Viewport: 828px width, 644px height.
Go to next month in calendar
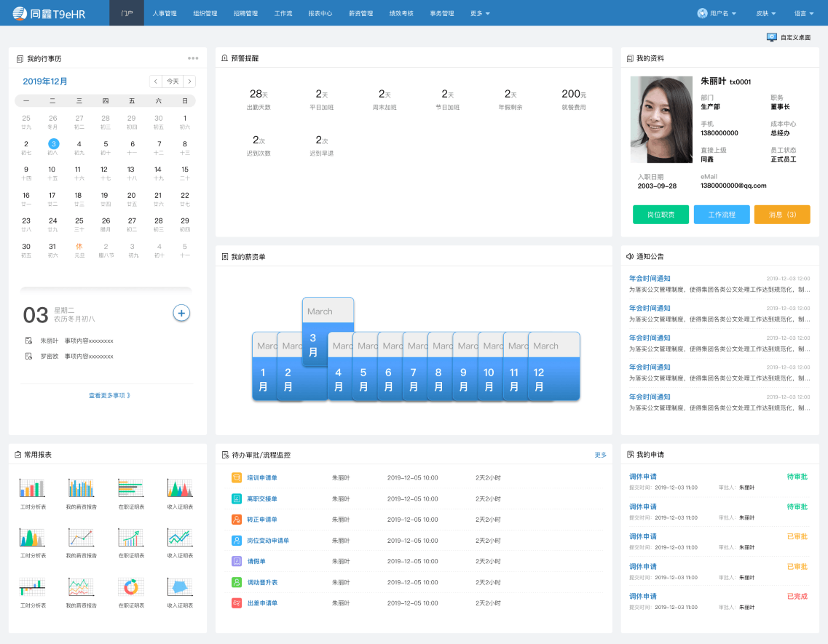click(x=189, y=82)
